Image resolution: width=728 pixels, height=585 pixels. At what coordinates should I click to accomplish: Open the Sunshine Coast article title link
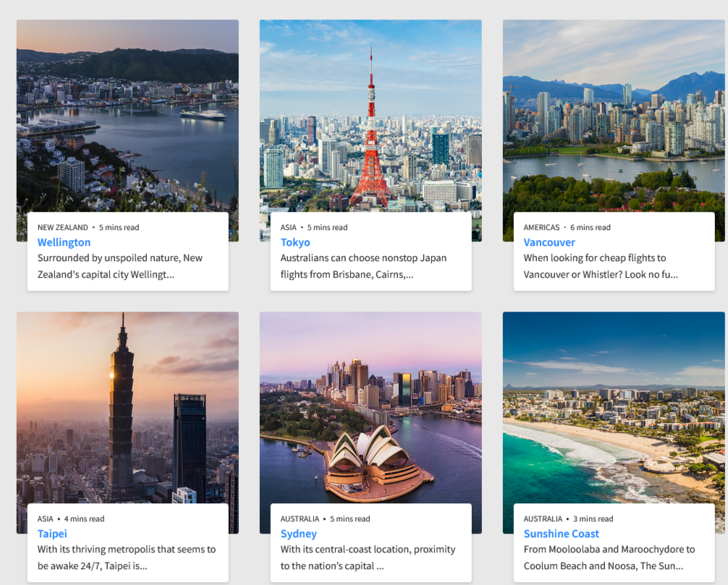click(x=562, y=534)
